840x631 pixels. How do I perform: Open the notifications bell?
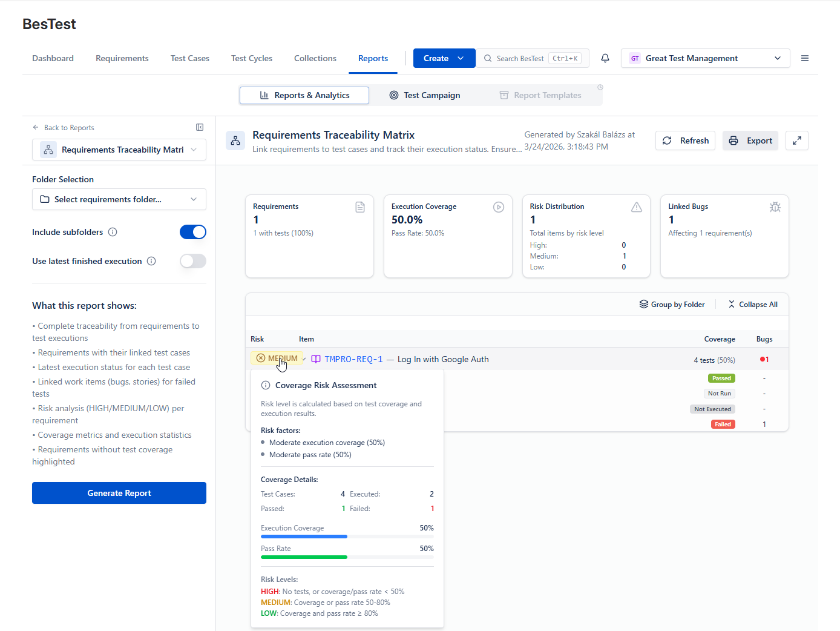(x=605, y=58)
